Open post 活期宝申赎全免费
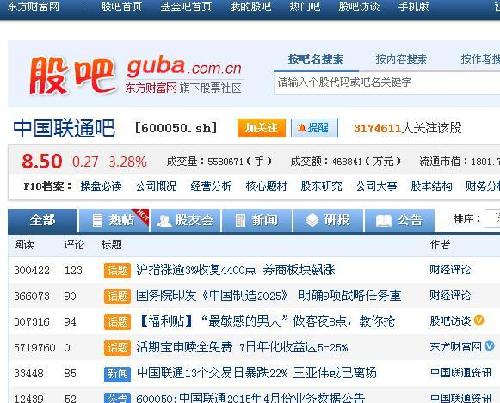Image resolution: width=500 pixels, height=403 pixels. point(242,347)
